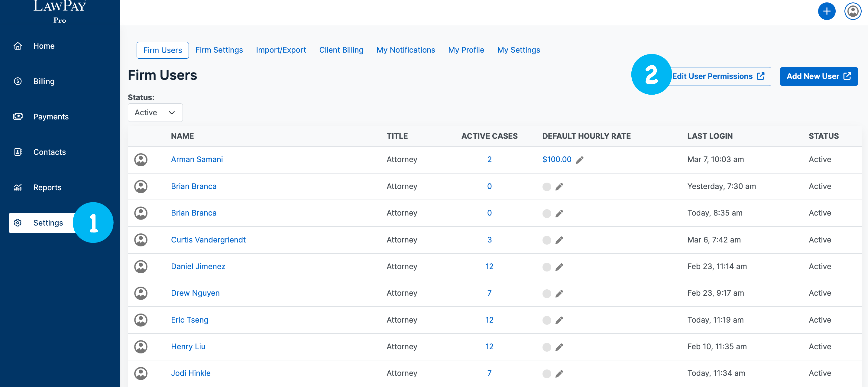Click the Billing dollar icon
Image resolution: width=868 pixels, height=387 pixels.
click(x=18, y=81)
